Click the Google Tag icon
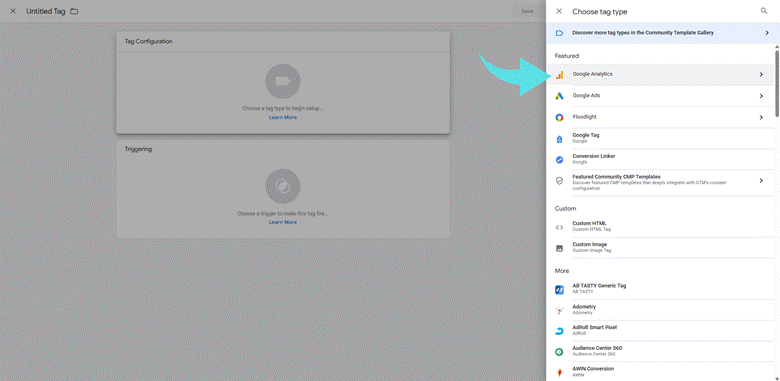Viewport: 780px width, 381px height. click(559, 139)
